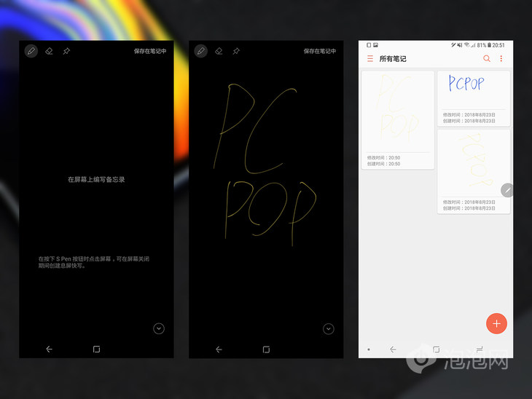Viewport: 532px width, 399px height.
Task: Tap 20:51 clock in status bar
Action: click(498, 45)
